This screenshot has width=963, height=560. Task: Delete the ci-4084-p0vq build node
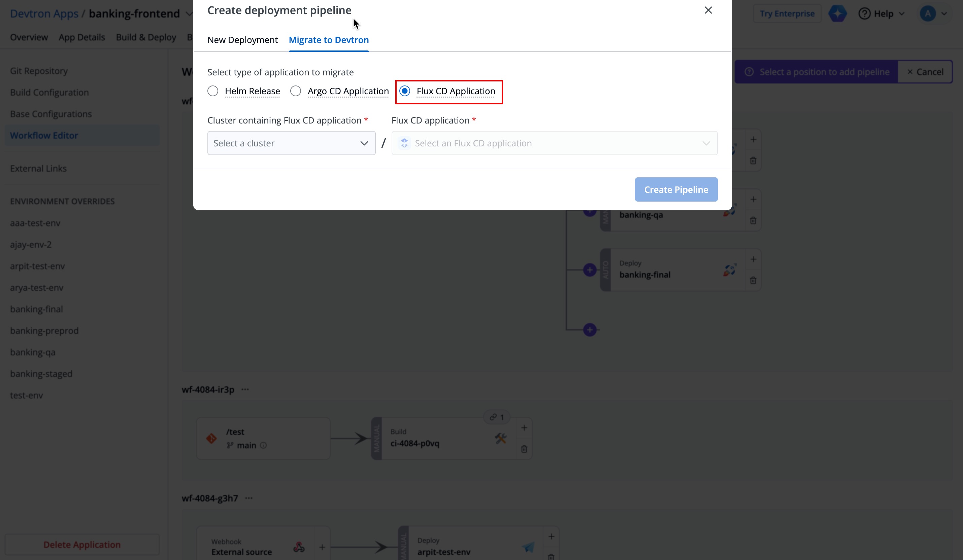(x=524, y=449)
